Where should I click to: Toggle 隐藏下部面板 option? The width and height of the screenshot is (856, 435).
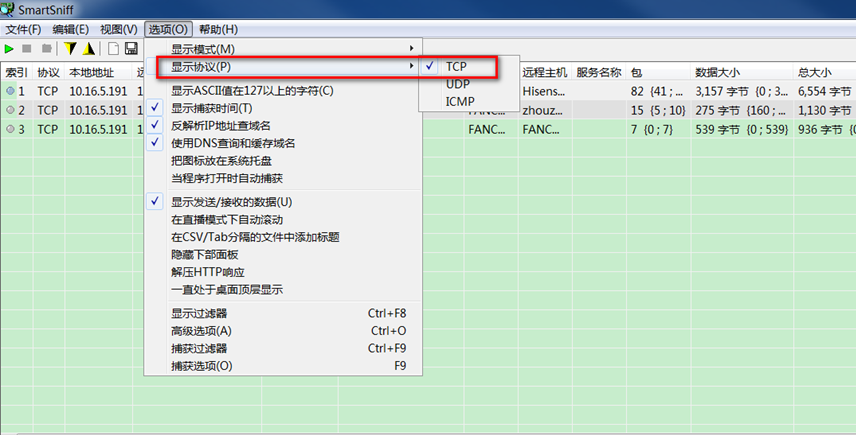[x=283, y=254]
